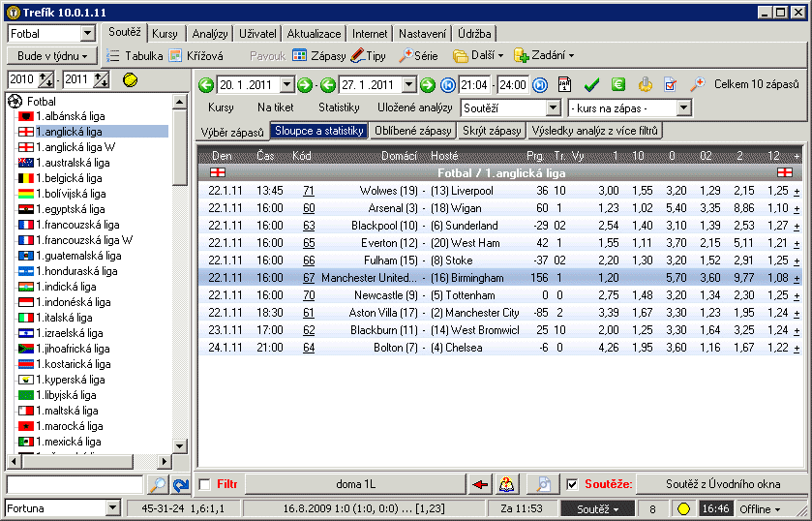812x521 pixels.
Task: Click the Uložené analýzy button
Action: click(415, 107)
